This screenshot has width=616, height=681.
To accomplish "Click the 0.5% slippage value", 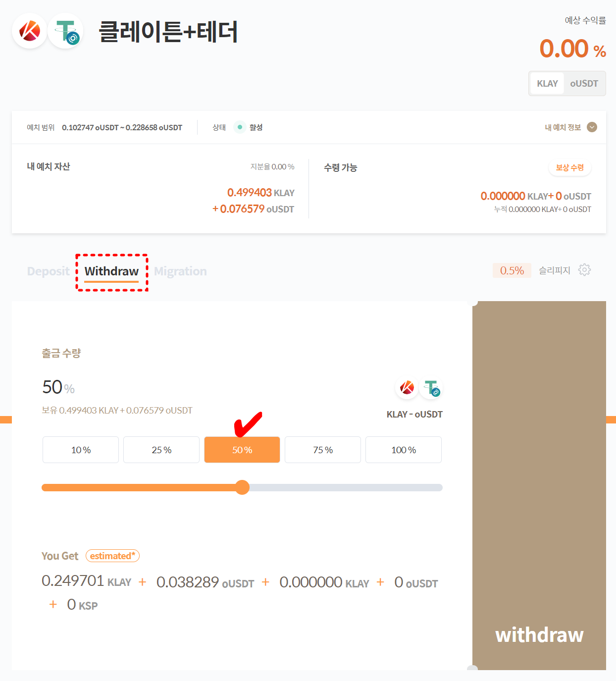I will (512, 270).
